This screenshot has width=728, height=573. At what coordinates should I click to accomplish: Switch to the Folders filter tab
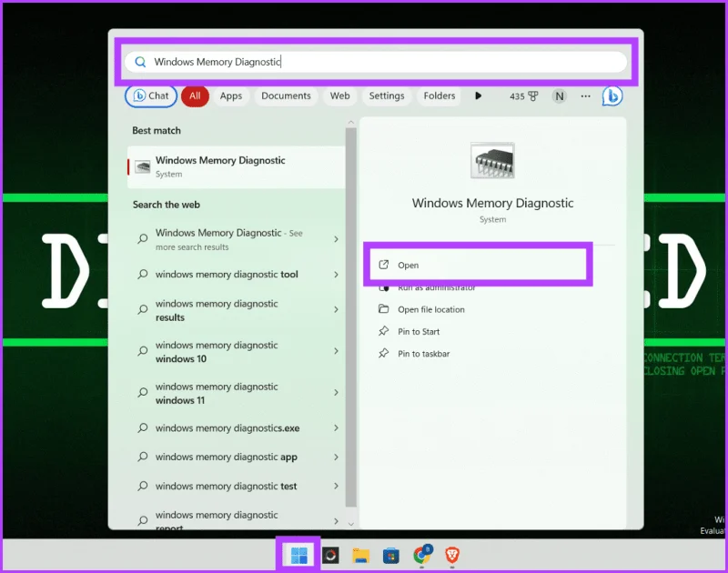pyautogui.click(x=440, y=96)
